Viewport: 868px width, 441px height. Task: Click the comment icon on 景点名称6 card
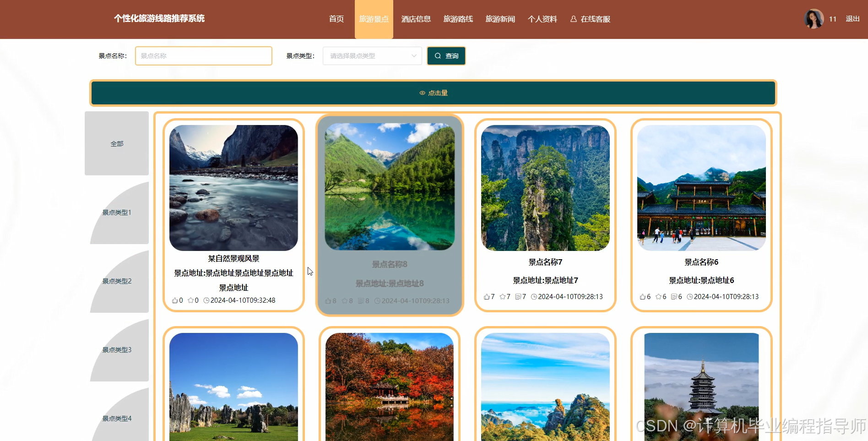674,297
